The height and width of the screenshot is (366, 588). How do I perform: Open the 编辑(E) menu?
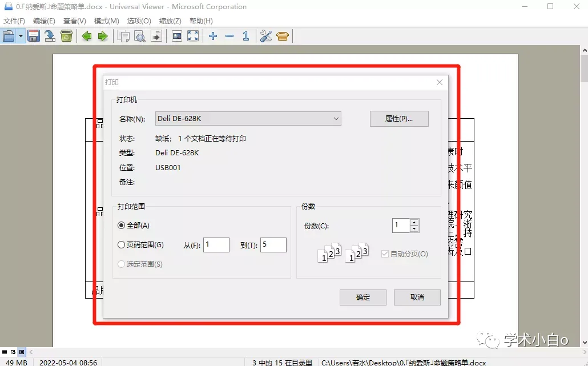click(x=44, y=21)
